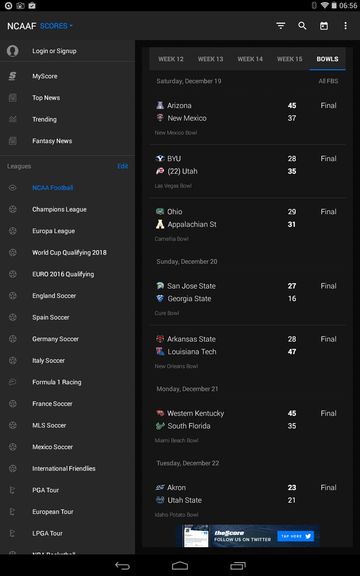Tap the search magnifier icon
The image size is (360, 576).
(x=302, y=26)
